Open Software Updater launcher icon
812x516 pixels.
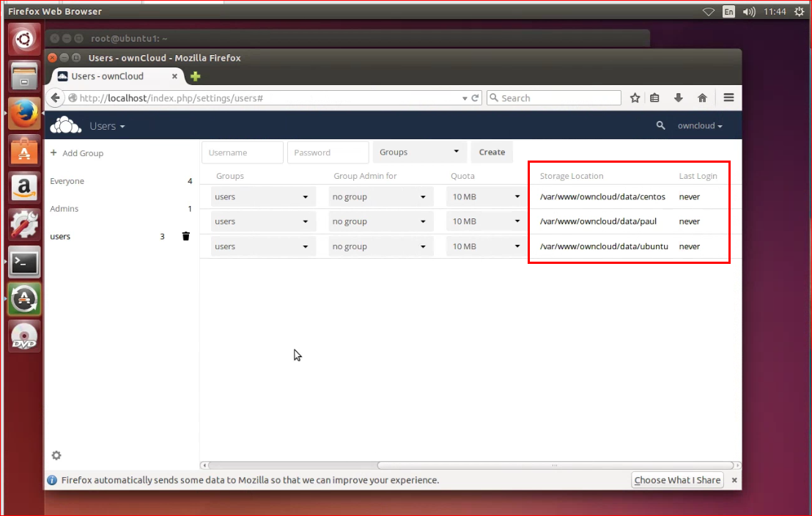coord(24,299)
